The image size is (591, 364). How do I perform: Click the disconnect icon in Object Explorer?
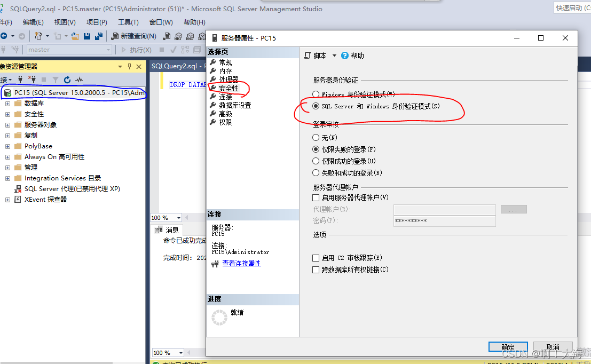pos(32,80)
